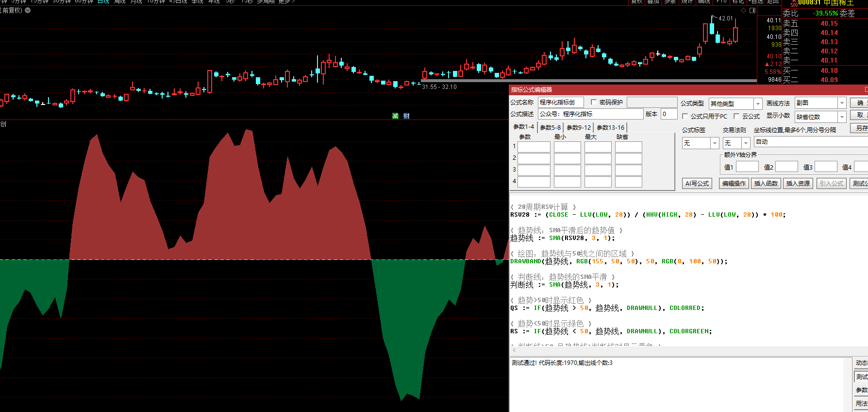Enable the 密码保护 checkbox
Screen dimensions: 868x412
click(593, 102)
